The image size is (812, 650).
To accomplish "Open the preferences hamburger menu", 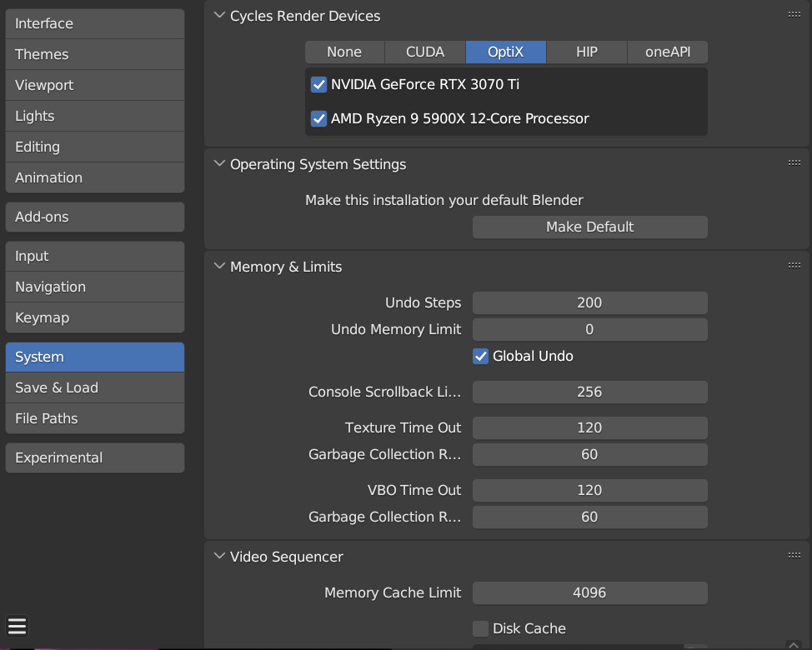I will (x=18, y=627).
